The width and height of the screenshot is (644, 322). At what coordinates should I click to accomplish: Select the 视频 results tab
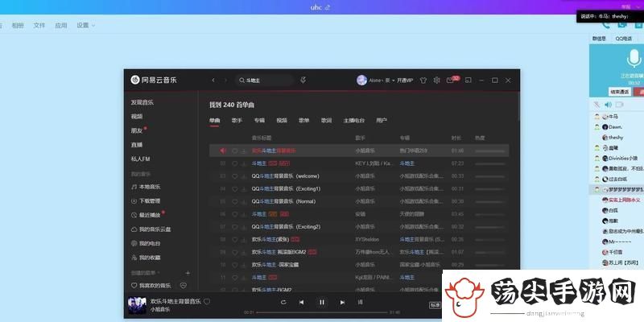pos(282,120)
